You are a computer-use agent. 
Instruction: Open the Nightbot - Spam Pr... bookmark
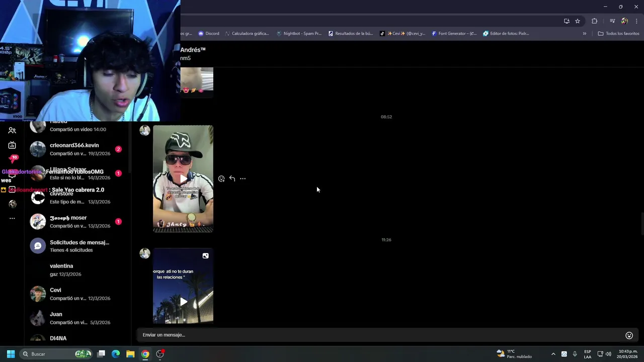[299, 34]
